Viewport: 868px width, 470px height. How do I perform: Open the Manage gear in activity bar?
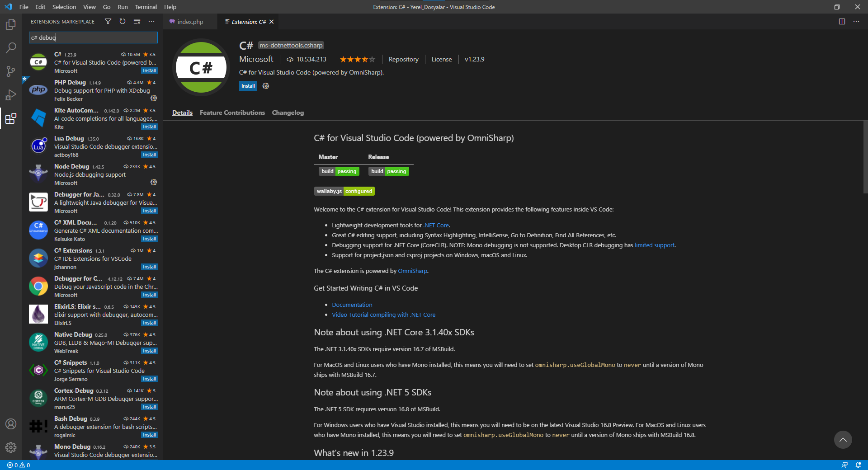pos(11,447)
